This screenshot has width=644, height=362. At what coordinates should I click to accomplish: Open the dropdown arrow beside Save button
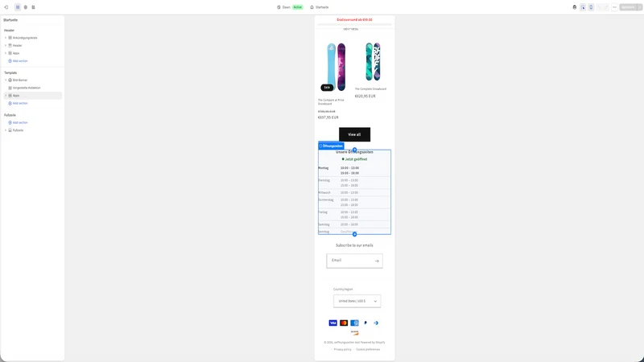[x=639, y=7]
